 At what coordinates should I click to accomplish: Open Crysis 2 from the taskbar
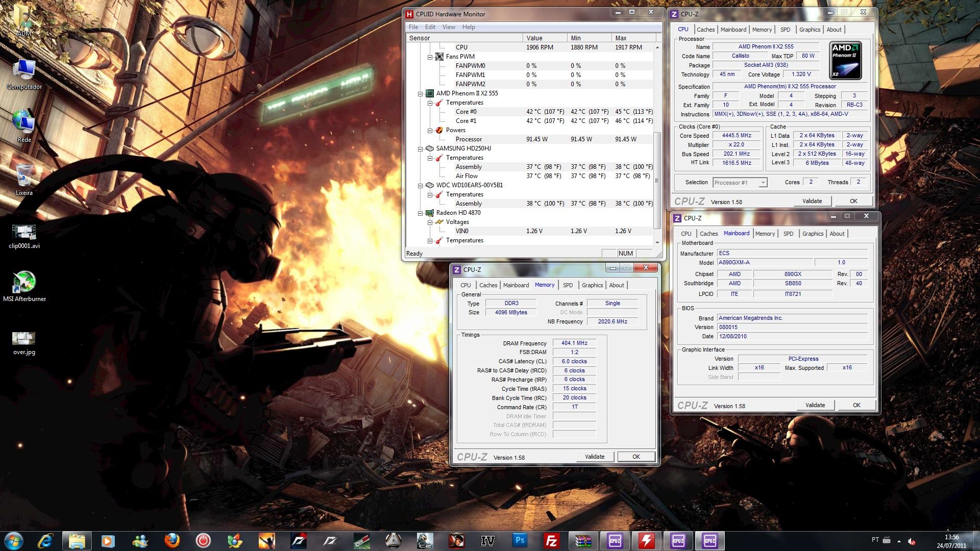pos(425,541)
